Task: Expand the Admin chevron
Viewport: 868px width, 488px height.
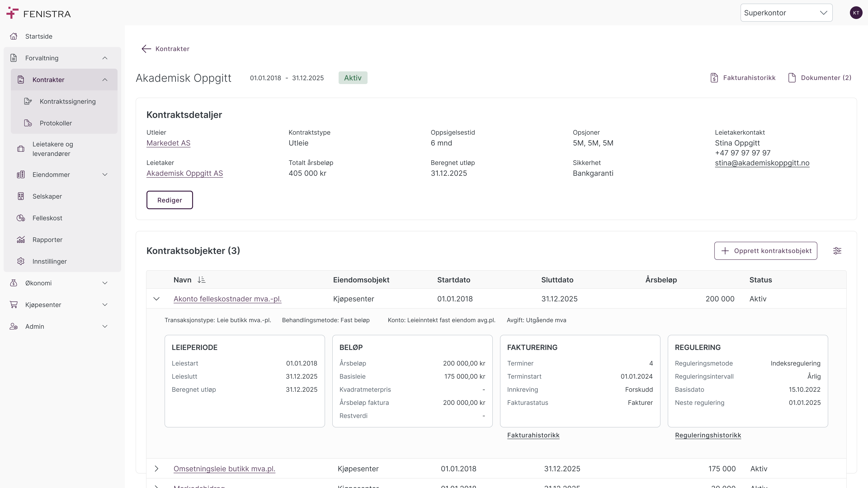Action: (105, 326)
